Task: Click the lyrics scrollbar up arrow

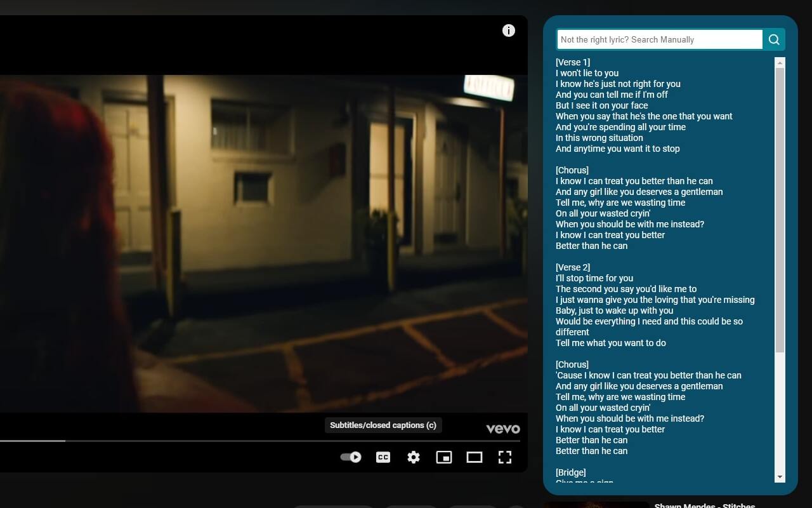Action: point(780,63)
